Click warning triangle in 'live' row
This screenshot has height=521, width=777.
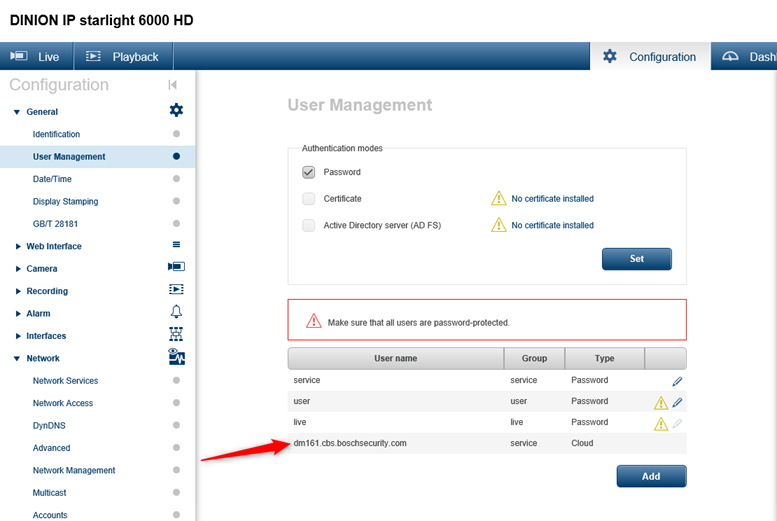coord(661,424)
